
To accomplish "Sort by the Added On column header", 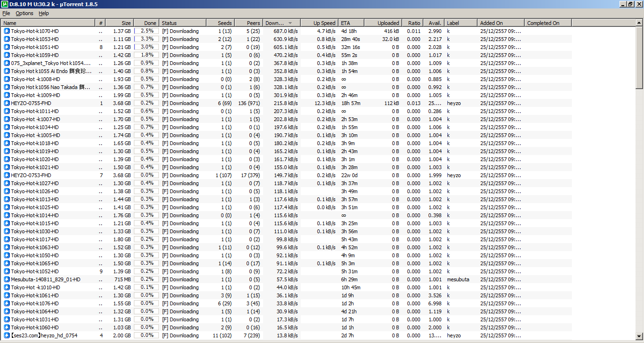I will click(x=501, y=23).
